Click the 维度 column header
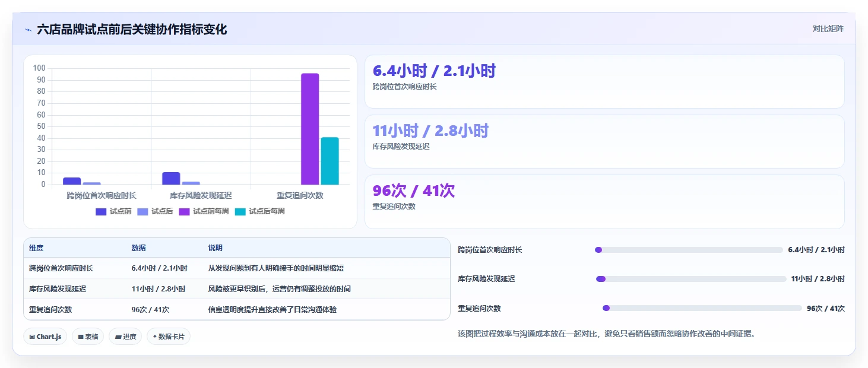This screenshot has height=368, width=868. (36, 248)
